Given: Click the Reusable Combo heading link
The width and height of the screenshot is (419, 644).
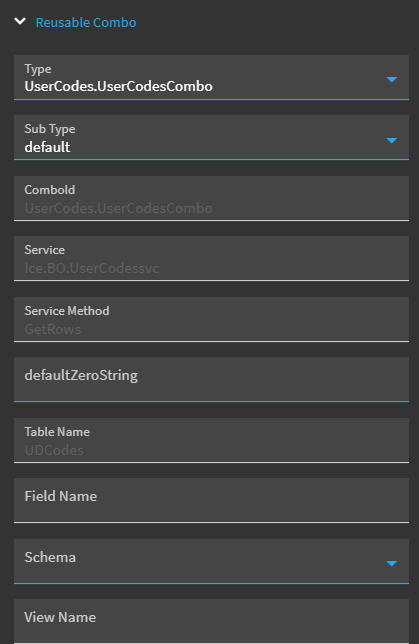Looking at the screenshot, I should pos(86,23).
